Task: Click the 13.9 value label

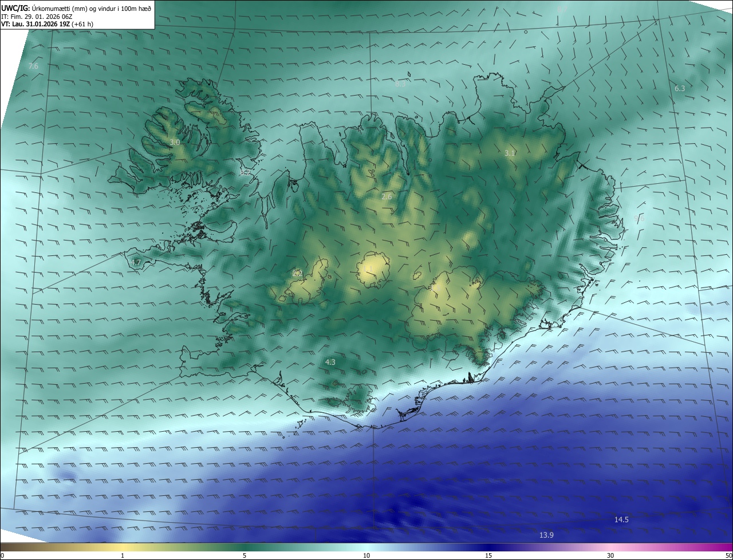Action: coord(547,535)
